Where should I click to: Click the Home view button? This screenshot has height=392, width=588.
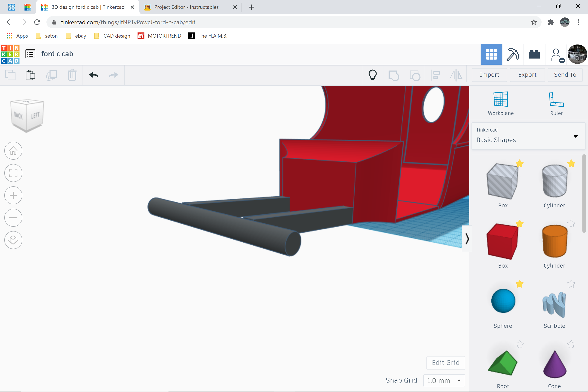(13, 151)
